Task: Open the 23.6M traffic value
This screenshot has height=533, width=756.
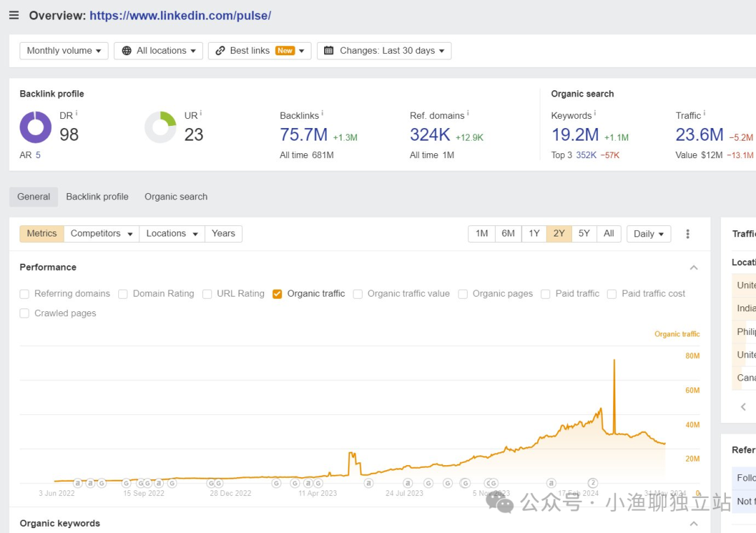Action: pos(699,135)
